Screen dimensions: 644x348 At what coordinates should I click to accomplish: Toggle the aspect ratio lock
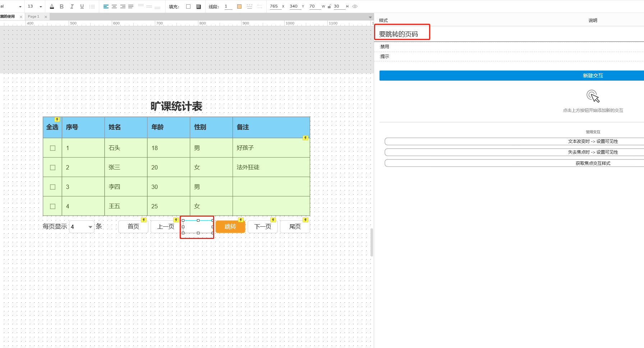click(x=329, y=6)
